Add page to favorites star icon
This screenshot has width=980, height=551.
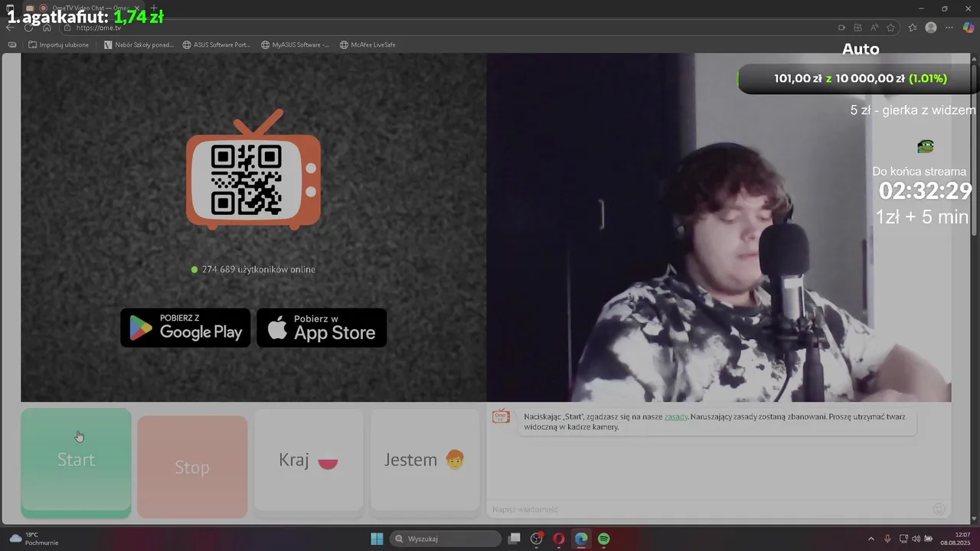pyautogui.click(x=890, y=28)
